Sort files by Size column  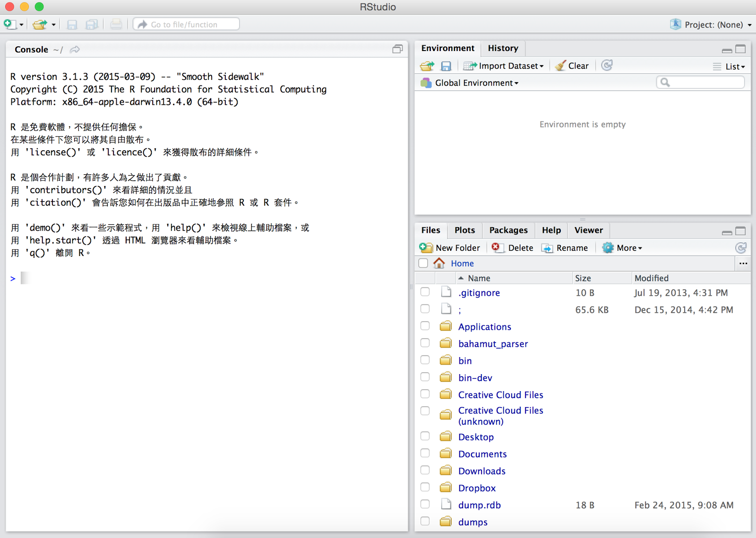click(602, 278)
